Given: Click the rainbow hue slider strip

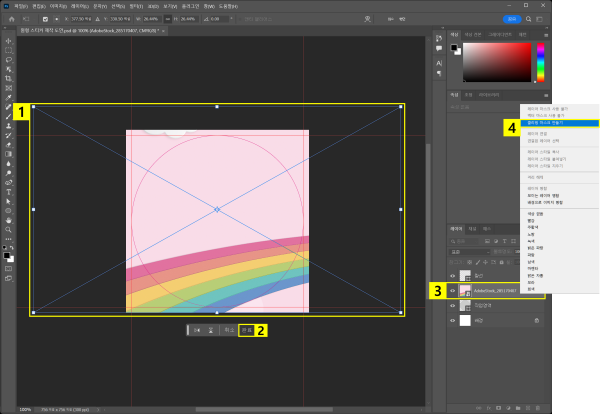Looking at the screenshot, I should 541,63.
